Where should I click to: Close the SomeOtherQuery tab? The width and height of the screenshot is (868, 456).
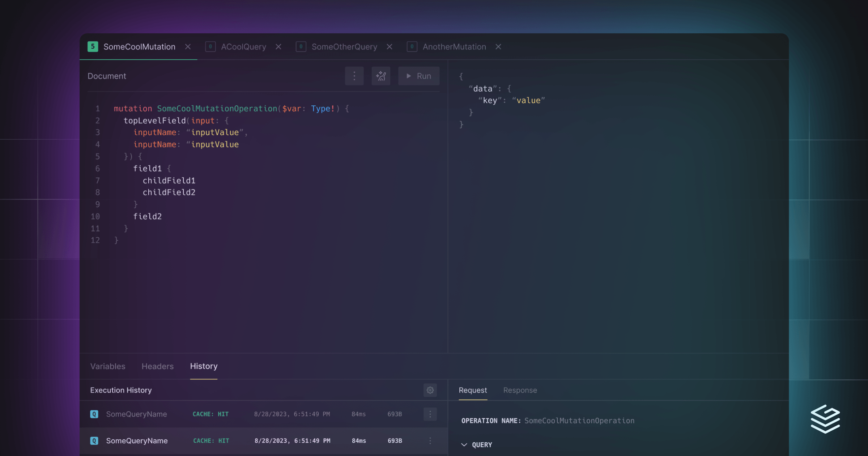pos(390,47)
